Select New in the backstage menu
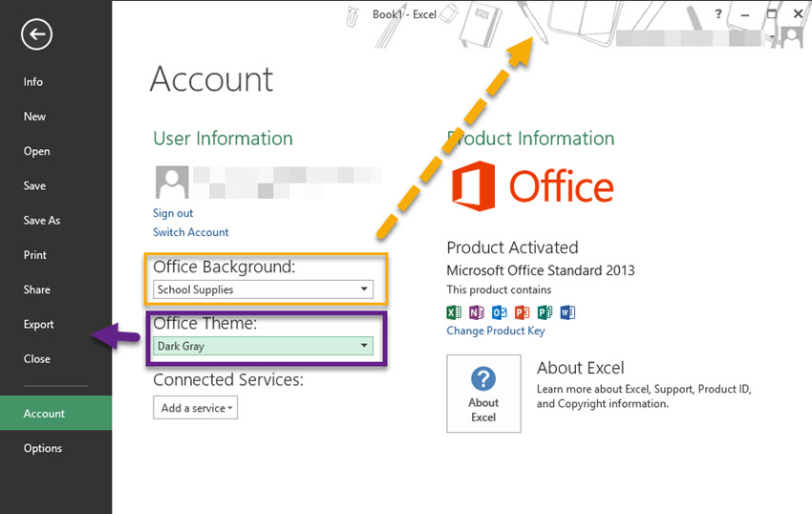This screenshot has height=514, width=812. [x=34, y=117]
